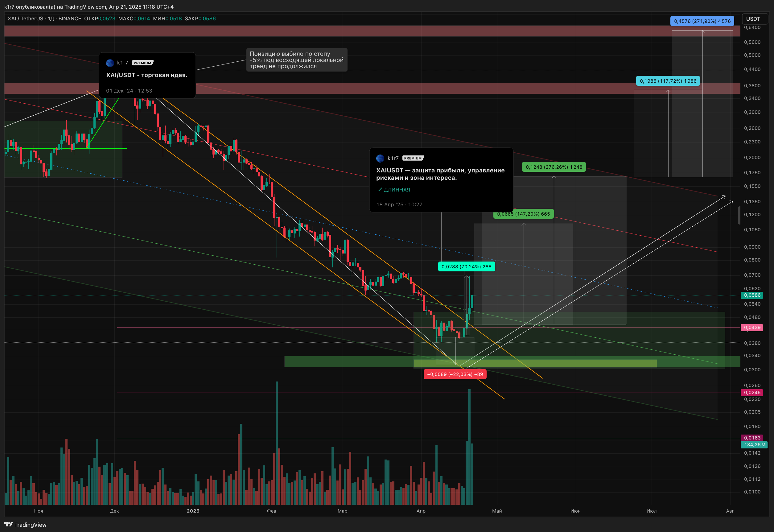Click the 'Июн' month label on time axis
774x532 pixels.
575,511
